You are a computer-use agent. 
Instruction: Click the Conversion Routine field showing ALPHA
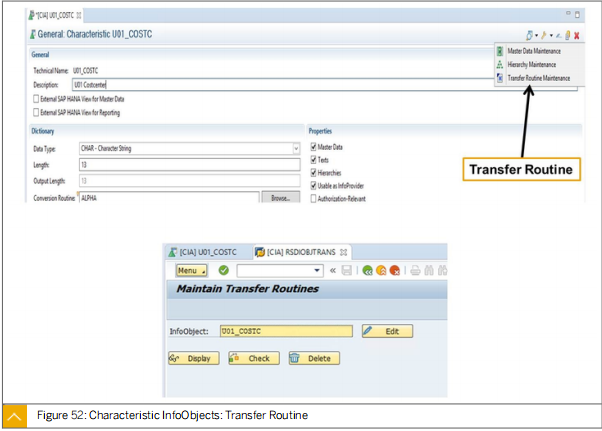169,198
